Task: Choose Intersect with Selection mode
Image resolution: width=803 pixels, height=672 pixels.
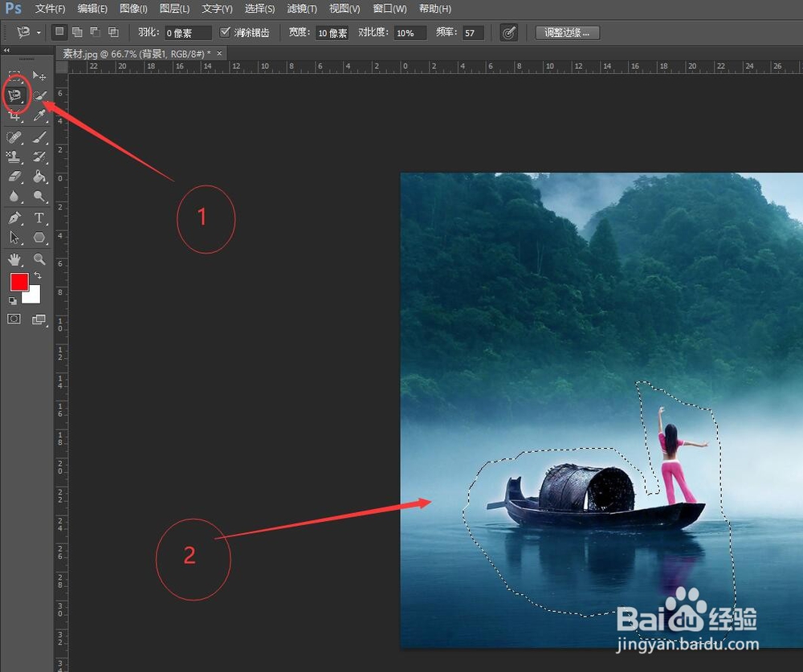Action: point(113,32)
